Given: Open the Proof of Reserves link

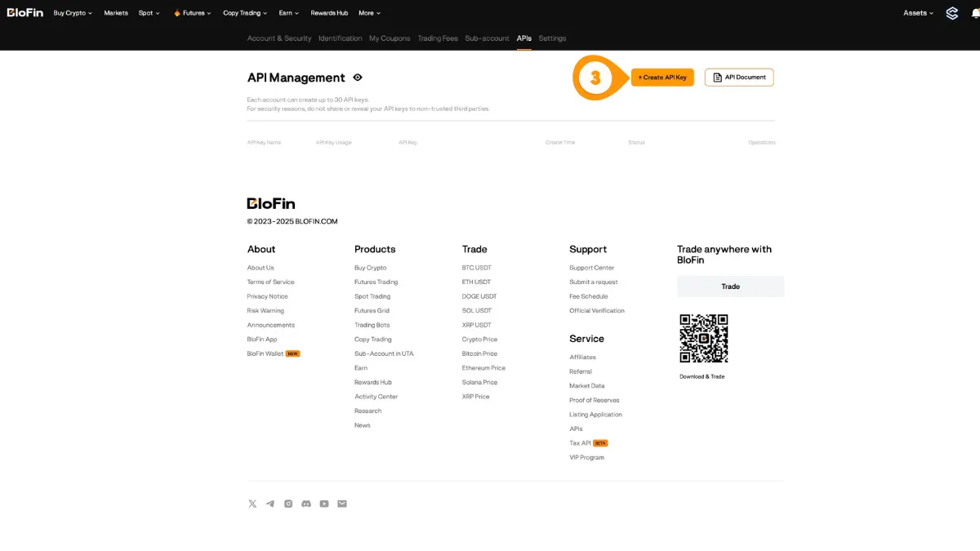Looking at the screenshot, I should [x=595, y=400].
